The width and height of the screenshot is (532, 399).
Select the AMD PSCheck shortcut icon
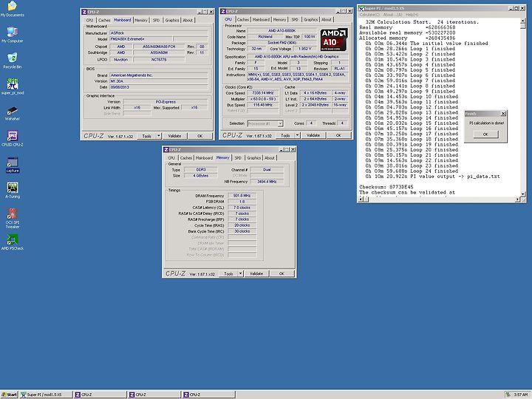click(x=13, y=242)
